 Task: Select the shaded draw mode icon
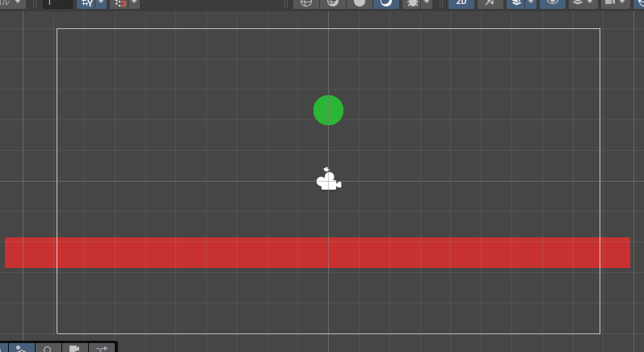click(360, 2)
